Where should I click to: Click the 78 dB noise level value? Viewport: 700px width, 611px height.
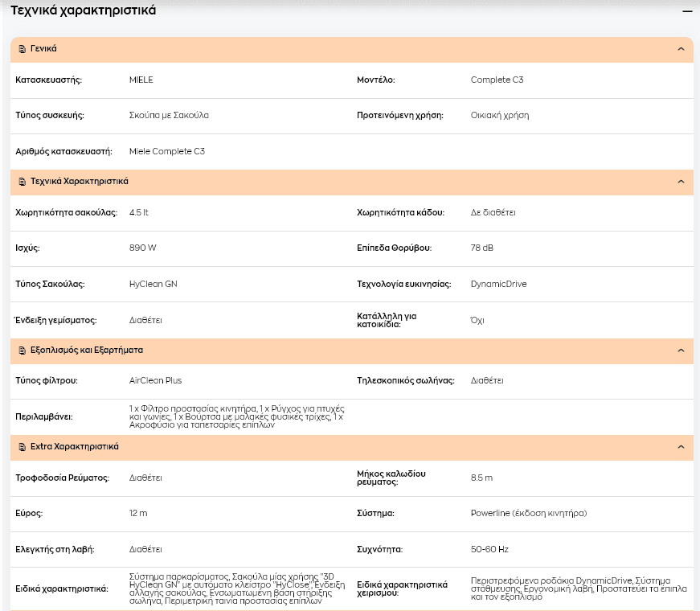481,248
